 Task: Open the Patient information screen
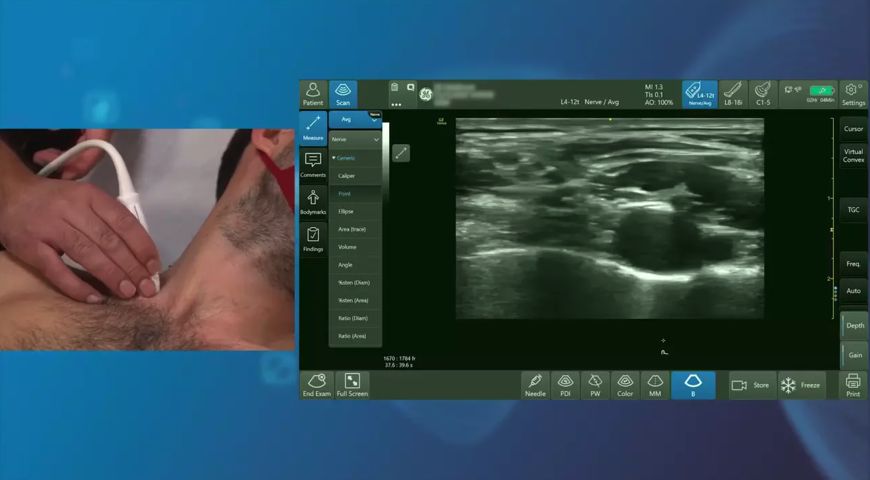pyautogui.click(x=313, y=94)
